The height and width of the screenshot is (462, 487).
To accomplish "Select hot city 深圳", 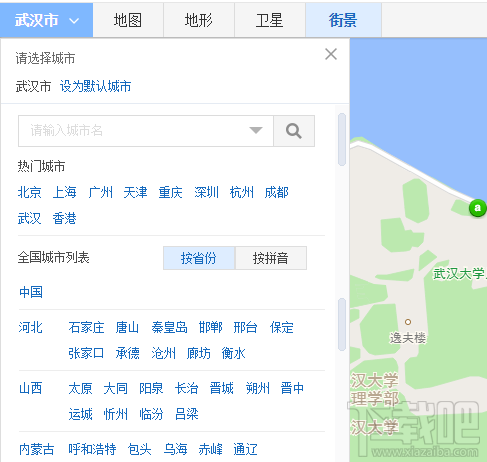I will [206, 192].
